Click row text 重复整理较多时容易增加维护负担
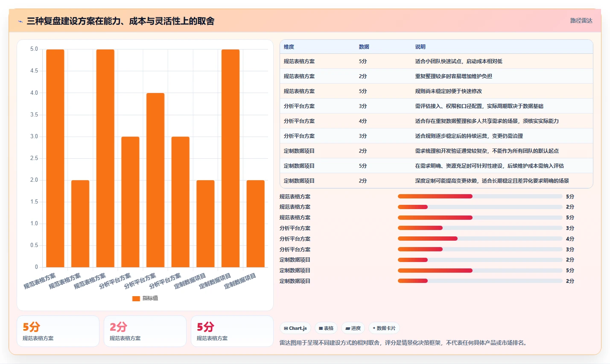610x364 pixels. pyautogui.click(x=454, y=76)
